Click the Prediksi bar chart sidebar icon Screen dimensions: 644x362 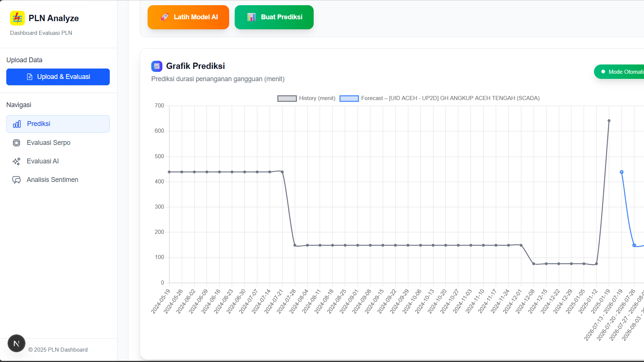pyautogui.click(x=17, y=124)
